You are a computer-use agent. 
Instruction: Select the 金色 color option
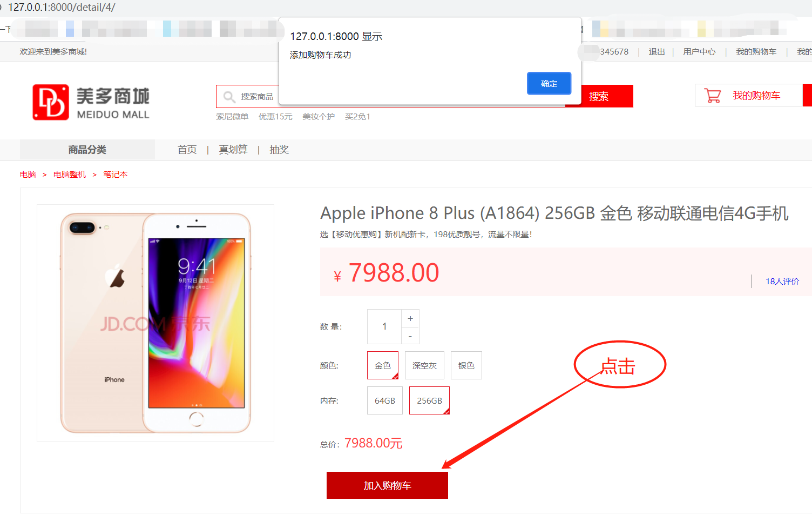pos(383,365)
